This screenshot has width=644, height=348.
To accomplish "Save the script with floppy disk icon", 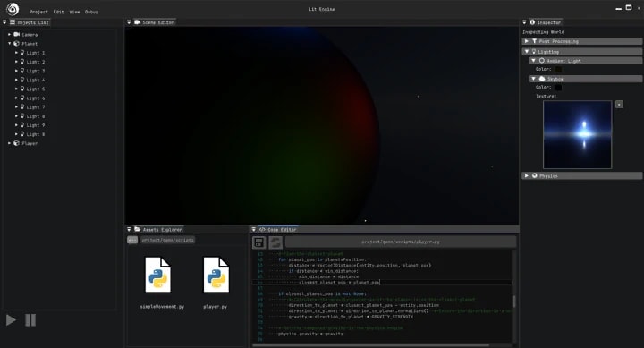I will 258,242.
